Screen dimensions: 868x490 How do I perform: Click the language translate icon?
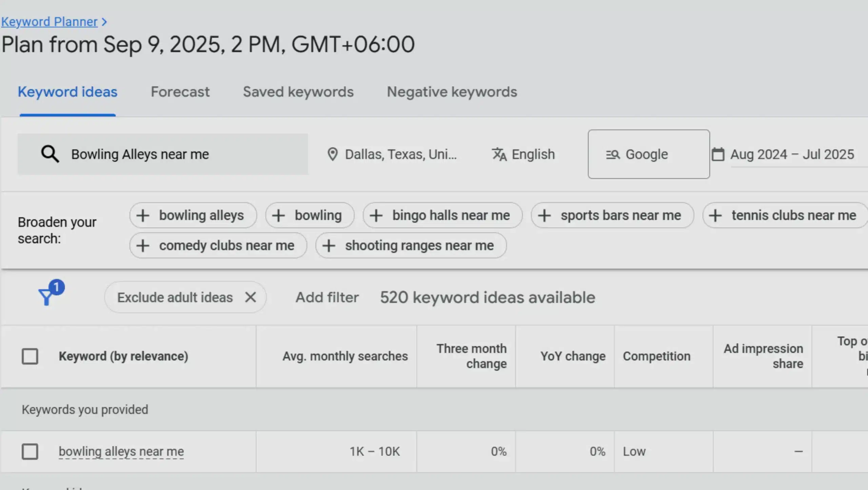pos(499,154)
